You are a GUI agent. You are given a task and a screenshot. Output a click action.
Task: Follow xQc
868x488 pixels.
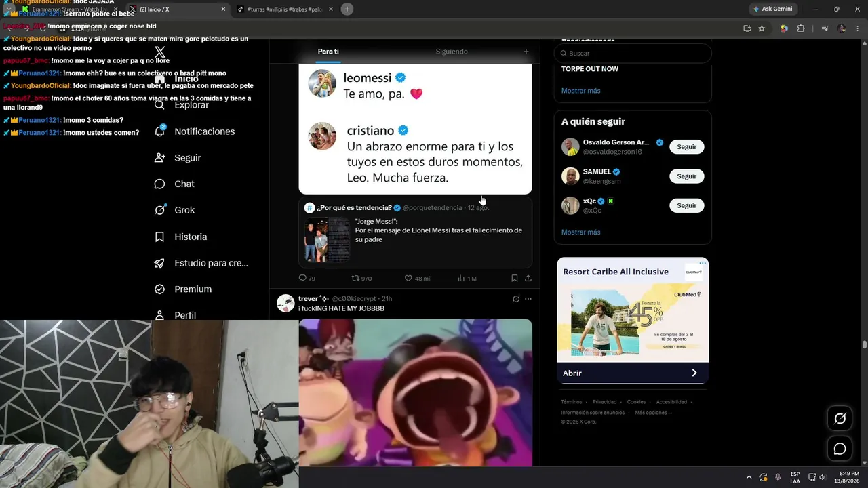click(x=686, y=205)
